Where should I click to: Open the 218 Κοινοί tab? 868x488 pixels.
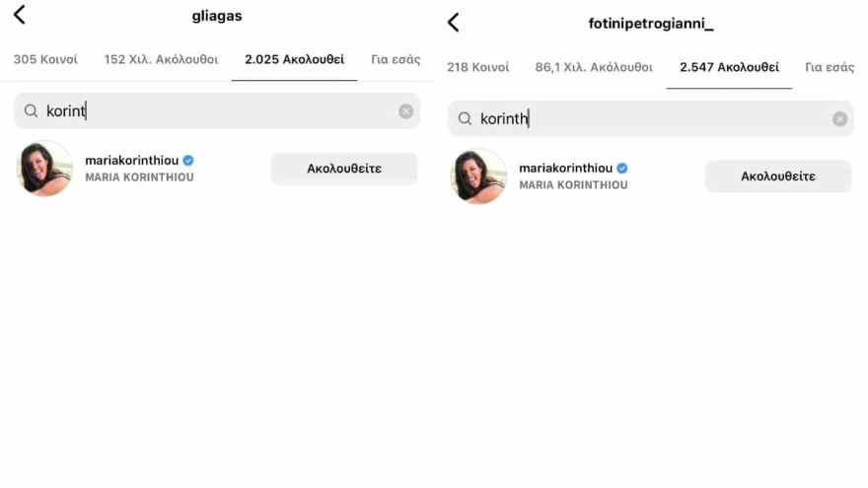[x=478, y=67]
